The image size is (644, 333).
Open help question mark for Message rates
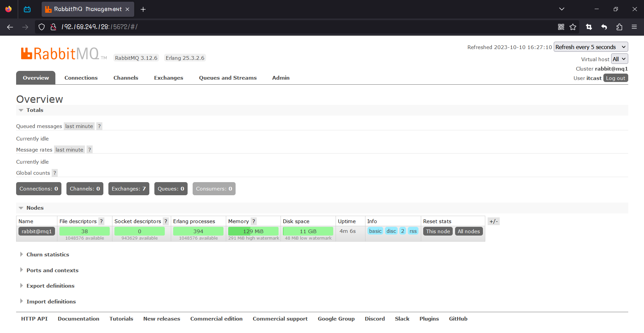[90, 150]
